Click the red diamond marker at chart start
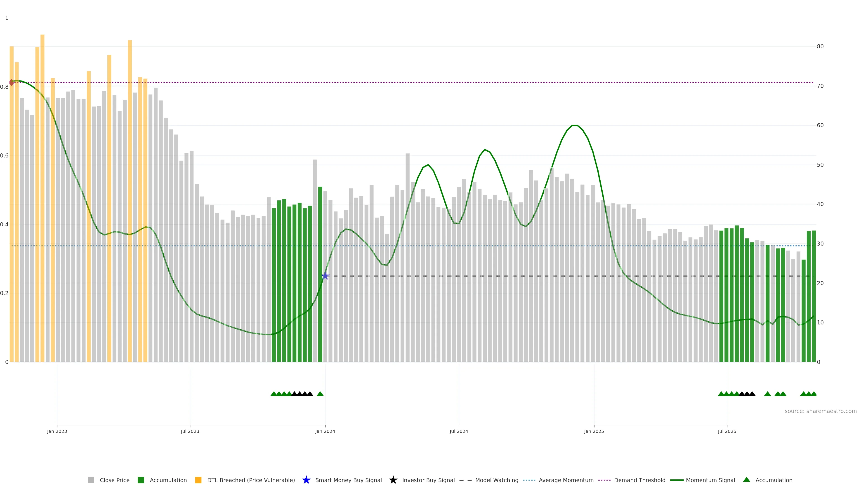The height and width of the screenshot is (488, 868). point(12,82)
